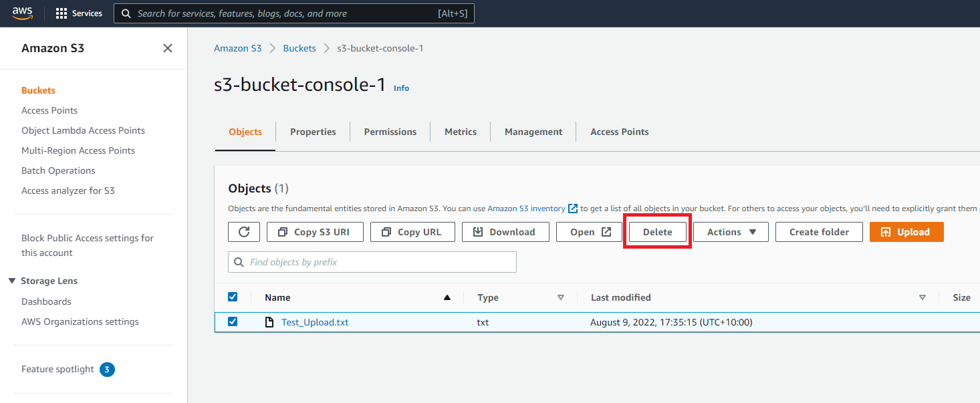Open Storage Lens Dashboards
Viewport: 980px width, 403px height.
click(x=46, y=301)
